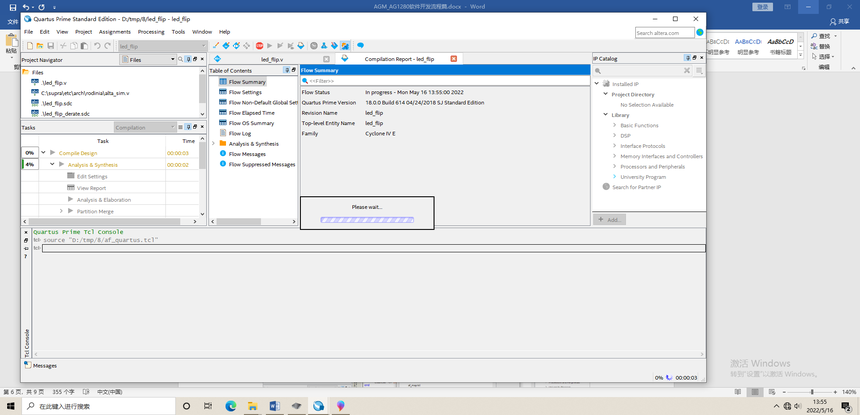Viewport: 860px width, 415px height.
Task: Toggle the pin on IP Catalog panel
Action: (687, 58)
